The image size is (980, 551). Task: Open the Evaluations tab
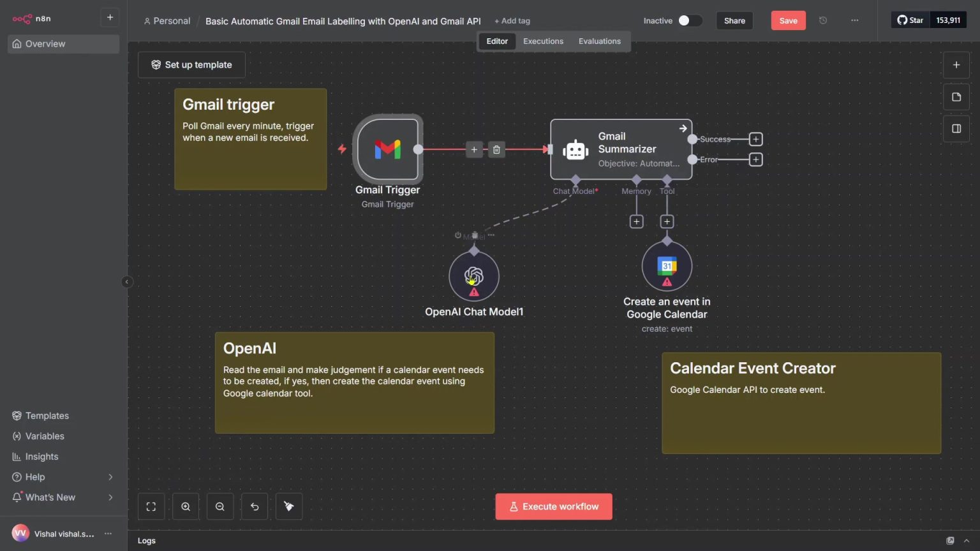tap(599, 41)
